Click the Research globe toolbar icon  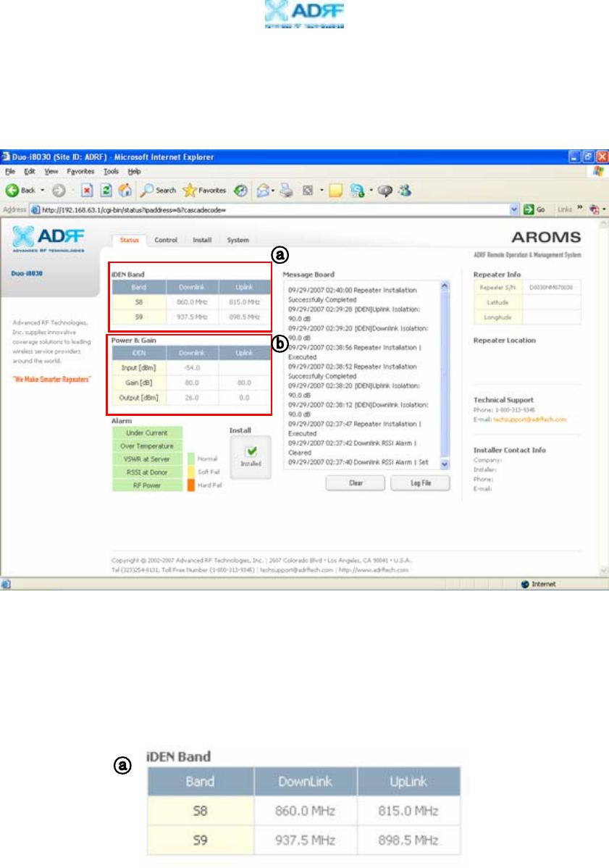tap(357, 191)
